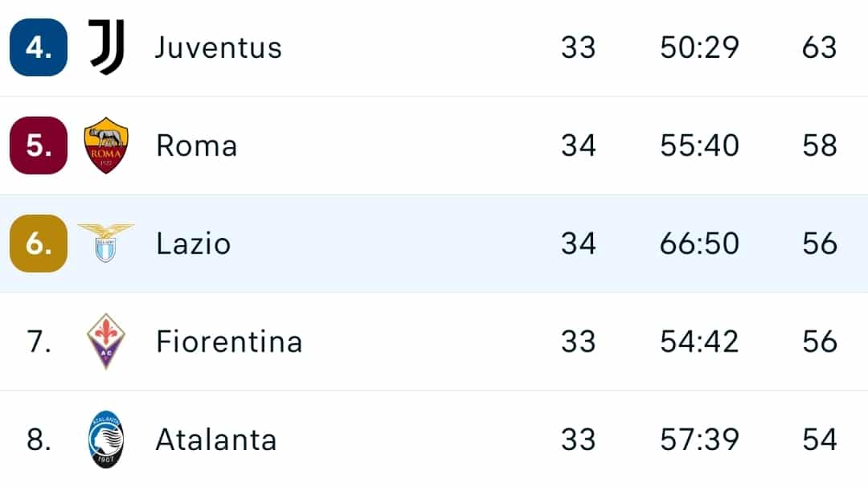Image resolution: width=868 pixels, height=487 pixels.
Task: Click Atalanta points total 54
Action: [820, 440]
